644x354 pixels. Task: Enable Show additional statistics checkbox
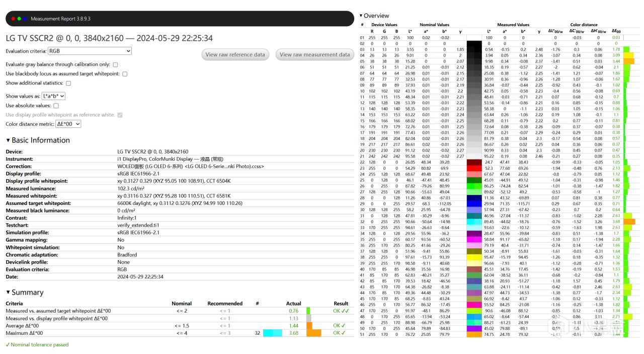[68, 83]
